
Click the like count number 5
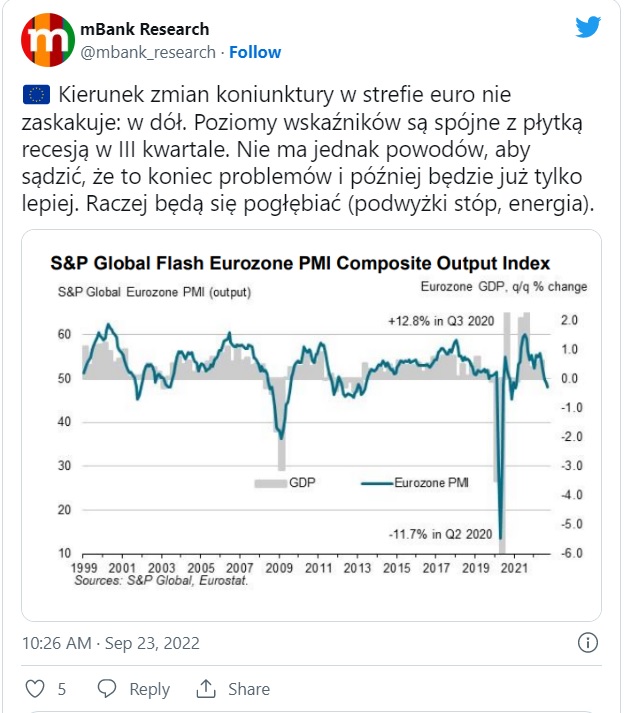(62, 689)
